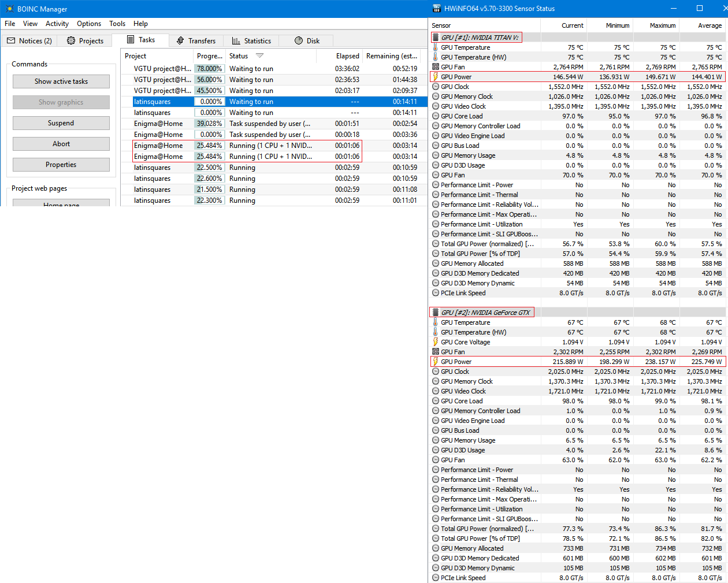Click lightning icon of TITAN V GPU Power
Viewport: 728px width, 583px height.
[x=436, y=77]
